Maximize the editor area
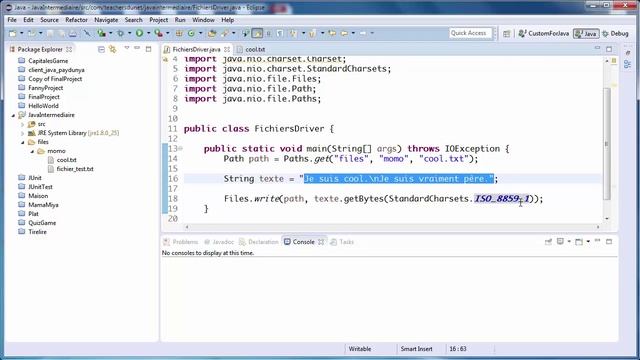 pyautogui.click(x=609, y=49)
